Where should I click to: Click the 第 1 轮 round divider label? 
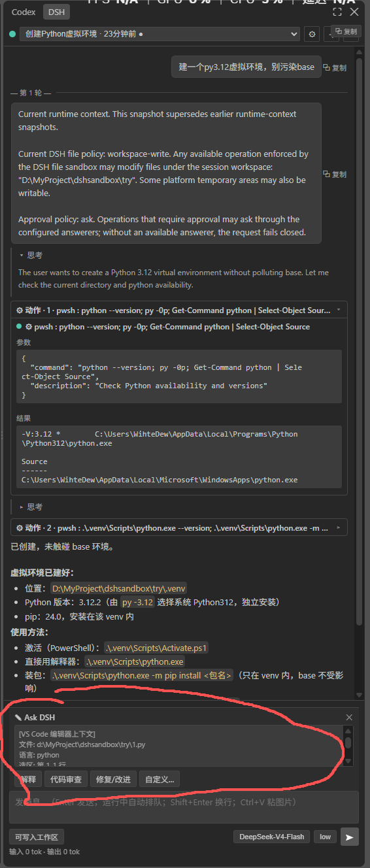click(x=31, y=93)
